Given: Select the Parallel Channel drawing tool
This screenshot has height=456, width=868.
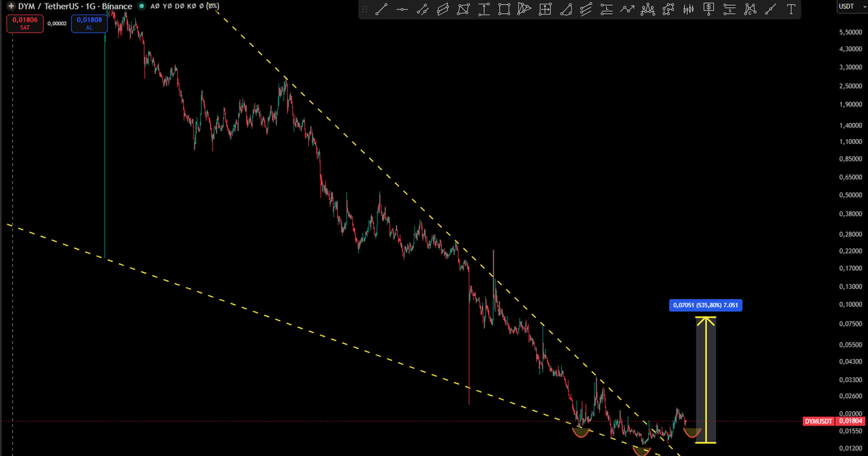Looking at the screenshot, I should 422,9.
